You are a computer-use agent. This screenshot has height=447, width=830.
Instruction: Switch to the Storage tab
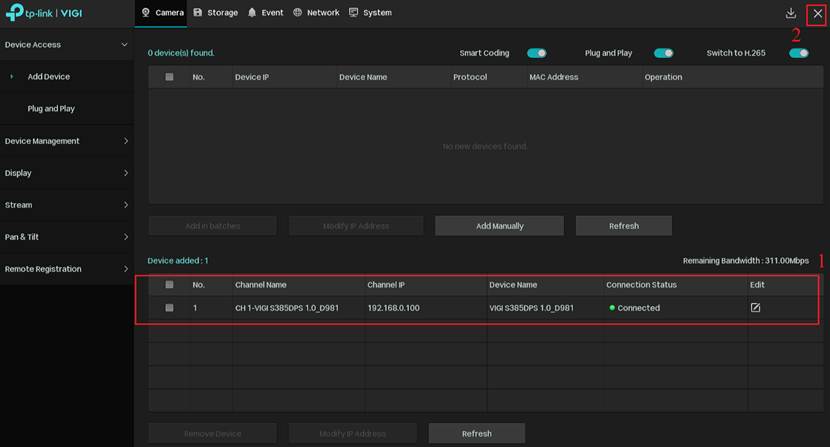[215, 13]
